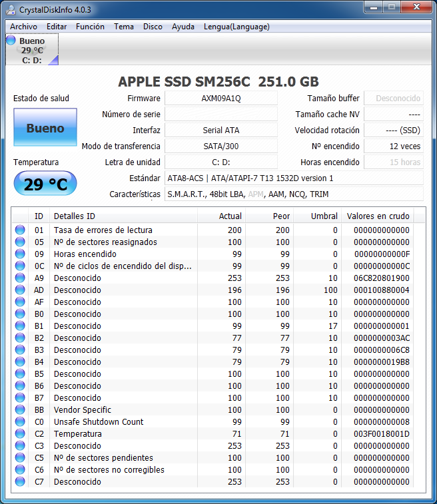This screenshot has width=437, height=504.
Task: Click status orb for attribute 01
Action: click(x=20, y=230)
